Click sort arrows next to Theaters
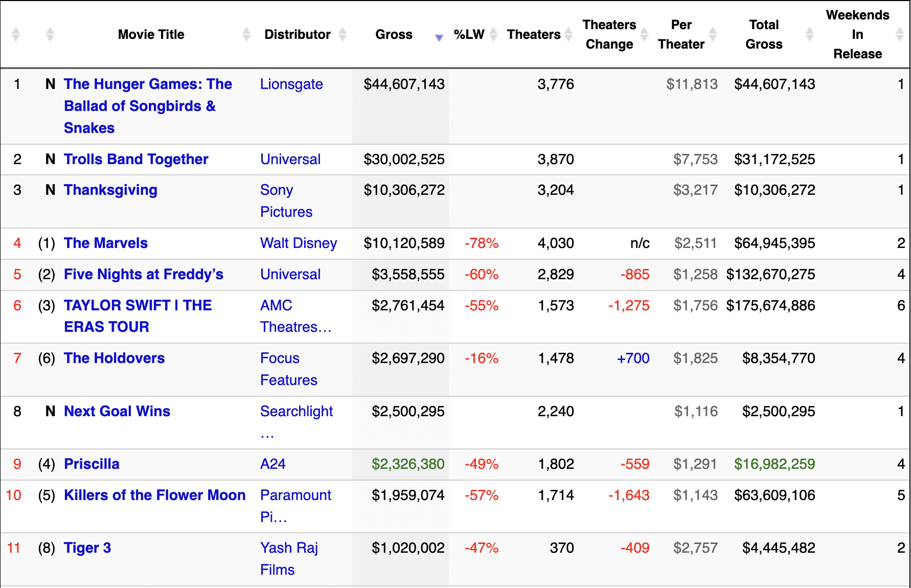The height and width of the screenshot is (588, 911). click(x=568, y=34)
